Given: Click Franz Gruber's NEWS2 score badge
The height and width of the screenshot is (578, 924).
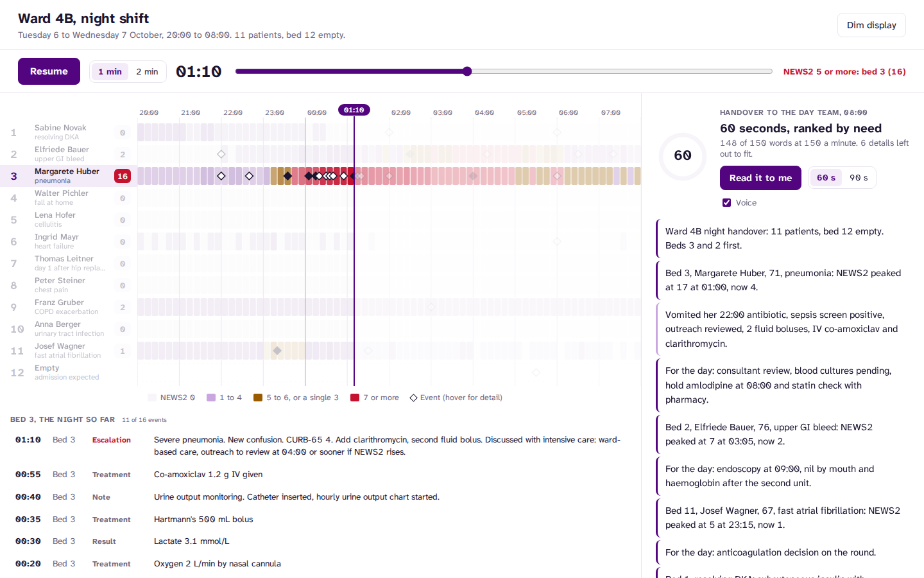Looking at the screenshot, I should 123,307.
